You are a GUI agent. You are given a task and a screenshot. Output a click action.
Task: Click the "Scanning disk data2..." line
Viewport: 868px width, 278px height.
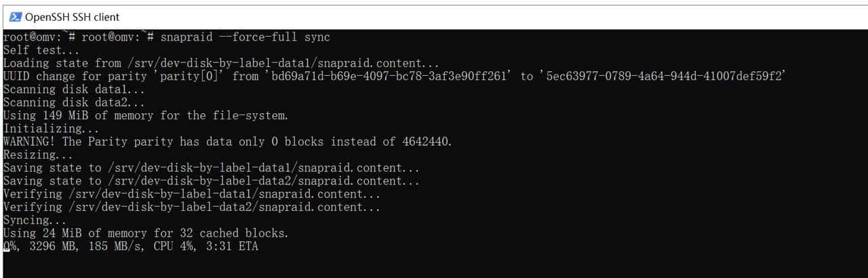tap(74, 102)
